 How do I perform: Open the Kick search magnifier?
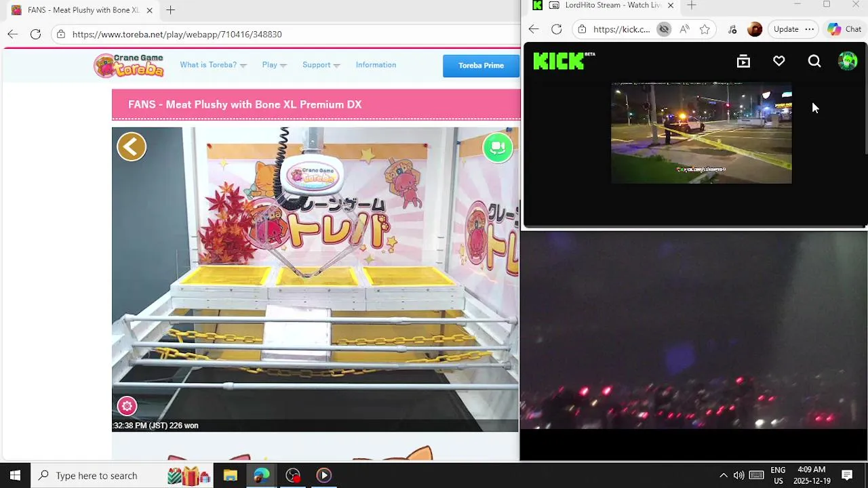coord(814,62)
